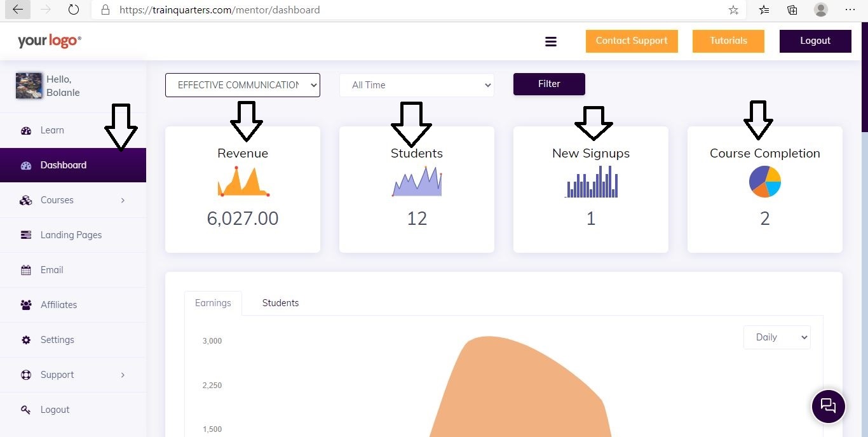868x437 pixels.
Task: Switch to the Earnings chart tab
Action: 213,303
